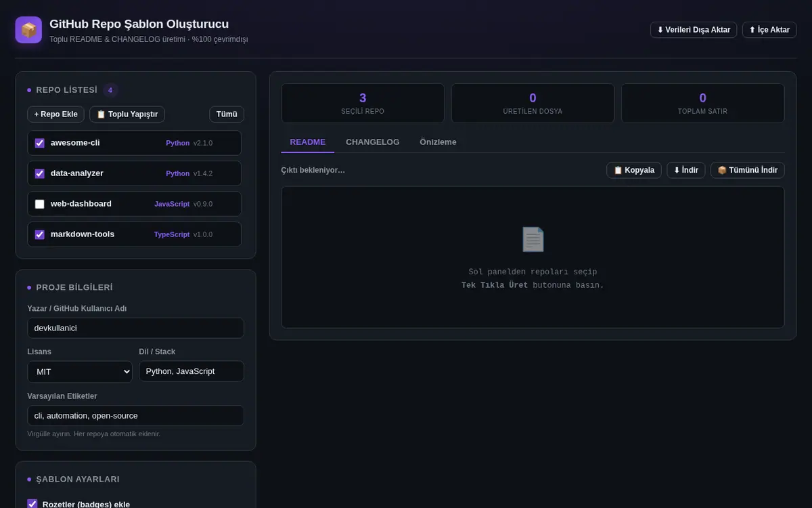The image size is (812, 508).
Task: Click the Dil / Stack input field
Action: [191, 371]
